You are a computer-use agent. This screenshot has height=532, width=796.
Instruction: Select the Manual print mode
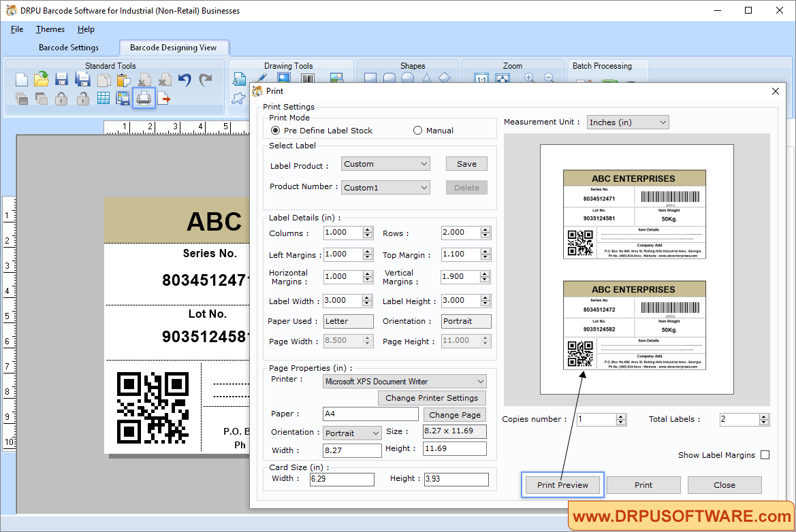418,131
